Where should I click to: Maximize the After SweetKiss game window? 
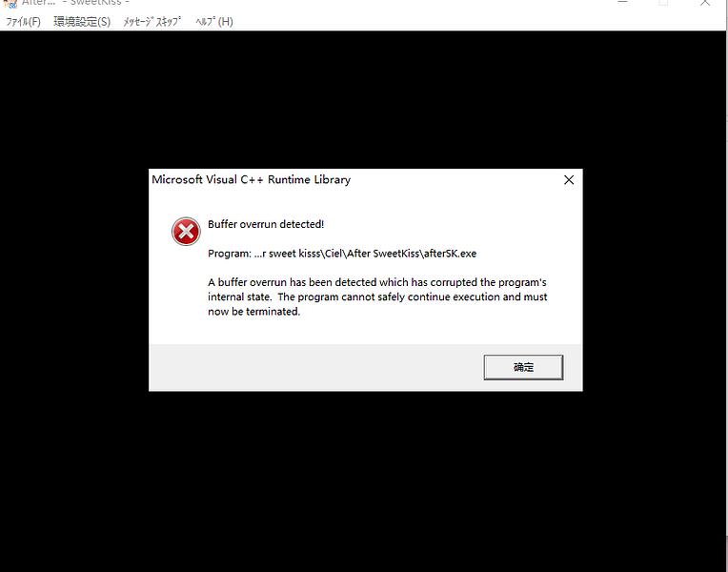664,2
